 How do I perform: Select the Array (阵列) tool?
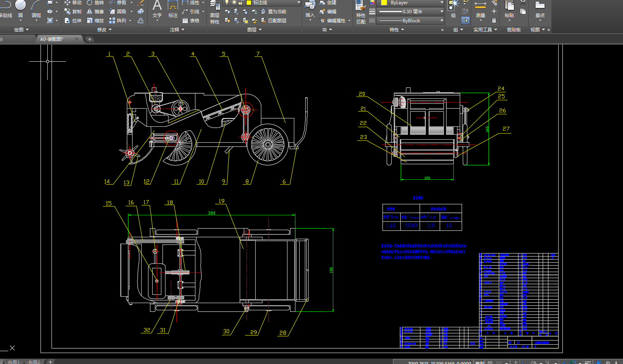117,21
